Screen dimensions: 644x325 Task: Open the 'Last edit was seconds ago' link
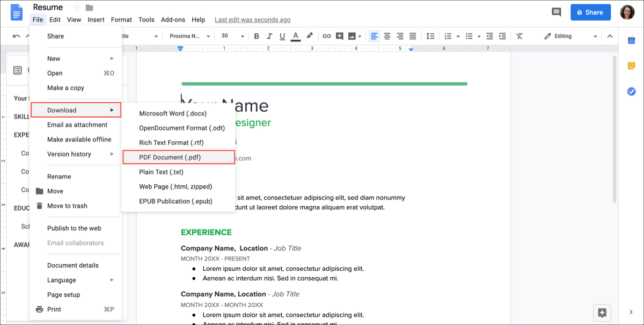[252, 20]
